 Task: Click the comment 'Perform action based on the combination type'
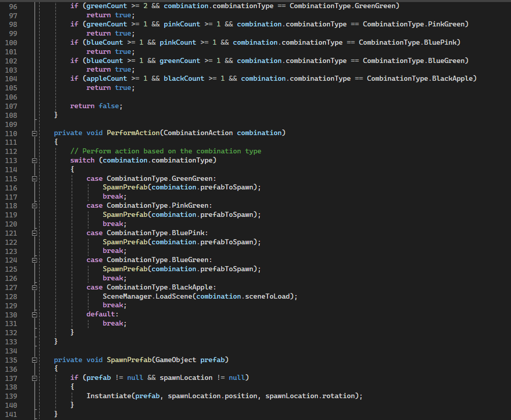[172, 151]
